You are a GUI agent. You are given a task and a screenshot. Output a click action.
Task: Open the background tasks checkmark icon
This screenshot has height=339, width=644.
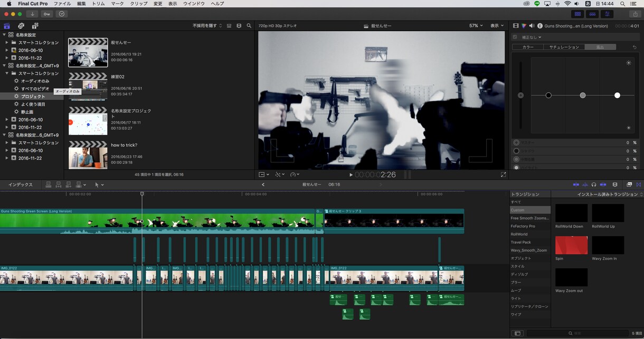pyautogui.click(x=62, y=14)
